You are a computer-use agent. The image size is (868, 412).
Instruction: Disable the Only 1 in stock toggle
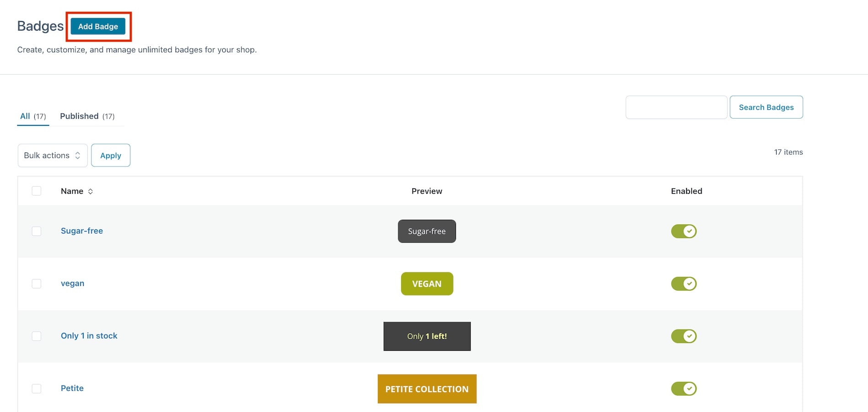684,336
